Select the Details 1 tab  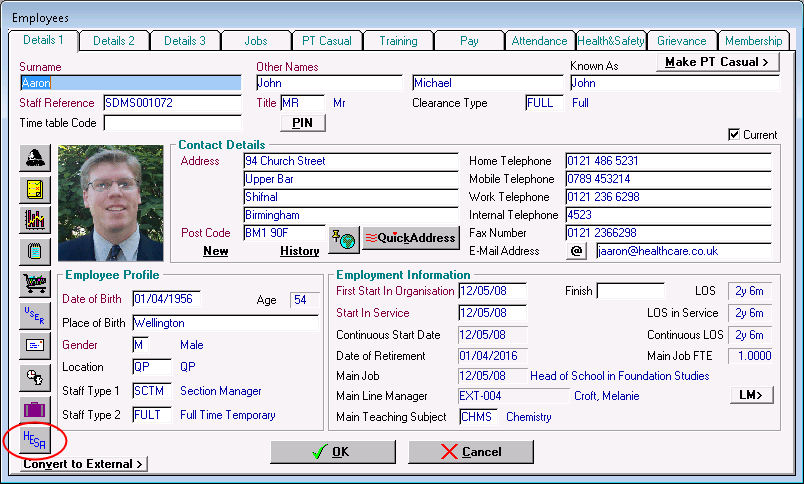point(43,40)
